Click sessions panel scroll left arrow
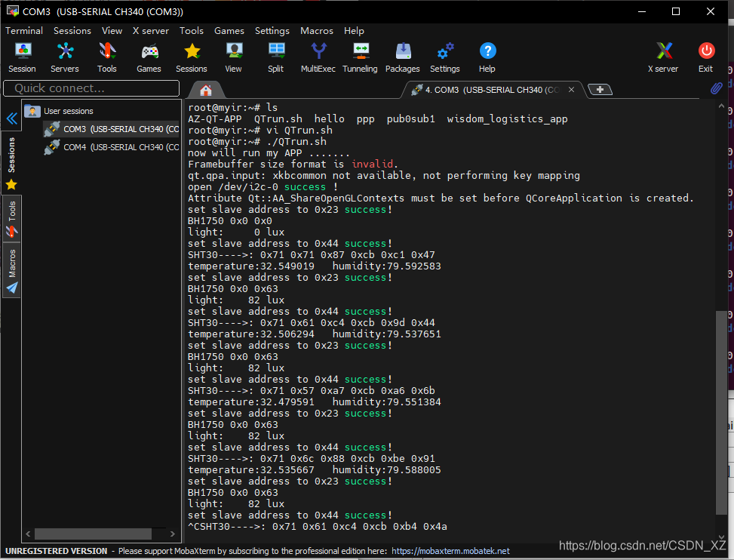 coord(28,534)
